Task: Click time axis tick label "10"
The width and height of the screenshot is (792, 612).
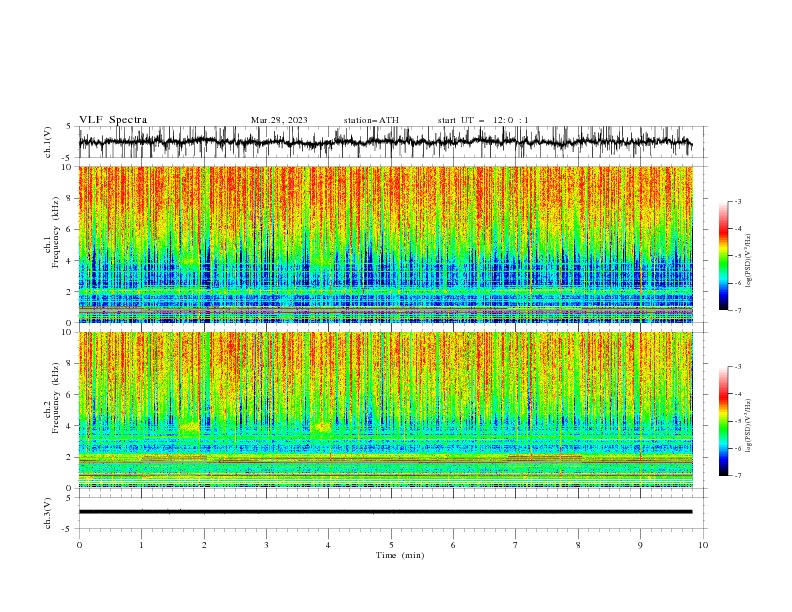Action: pyautogui.click(x=703, y=545)
